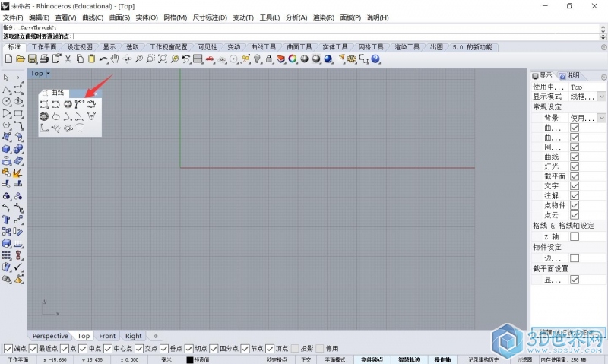Click the command prompt input line
Image resolution: width=608 pixels, height=364 pixels.
tap(300, 36)
